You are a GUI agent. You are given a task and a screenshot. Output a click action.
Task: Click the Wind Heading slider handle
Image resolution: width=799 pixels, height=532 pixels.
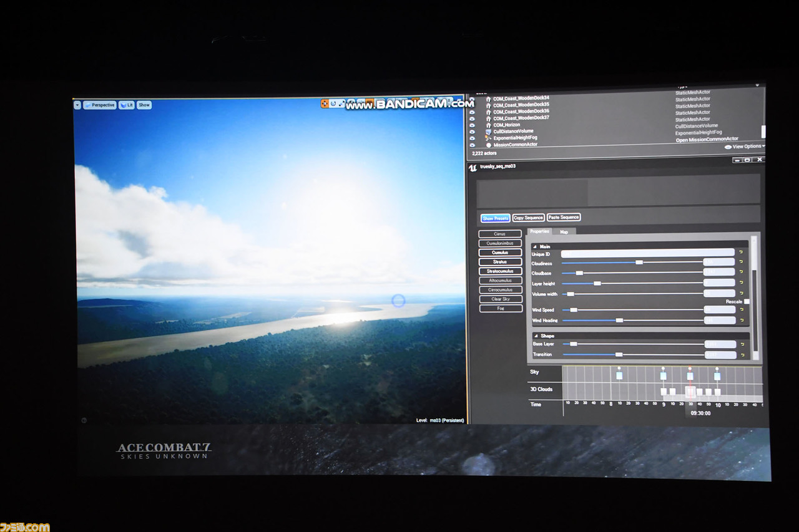pyautogui.click(x=619, y=320)
